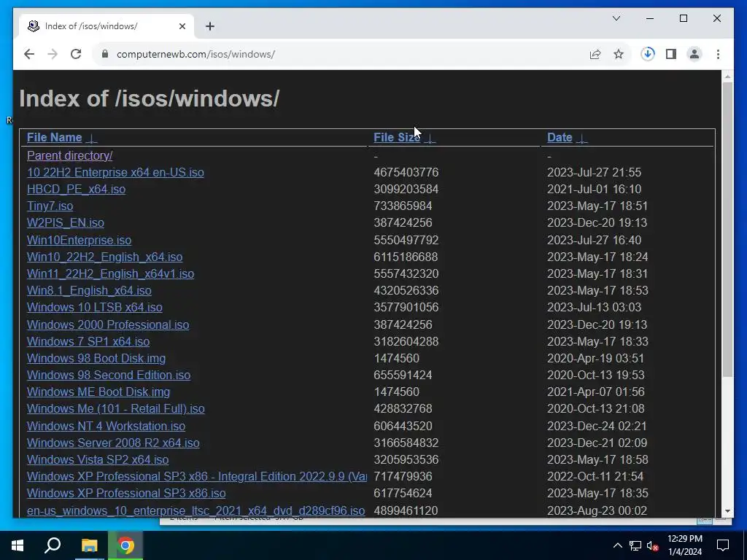Sort by Date header
Screen dimensions: 747x560
(560, 138)
